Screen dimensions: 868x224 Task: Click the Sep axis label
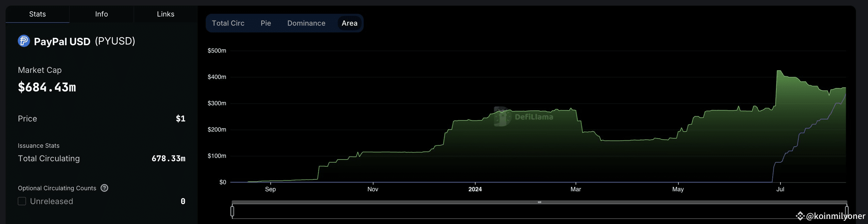pyautogui.click(x=270, y=189)
